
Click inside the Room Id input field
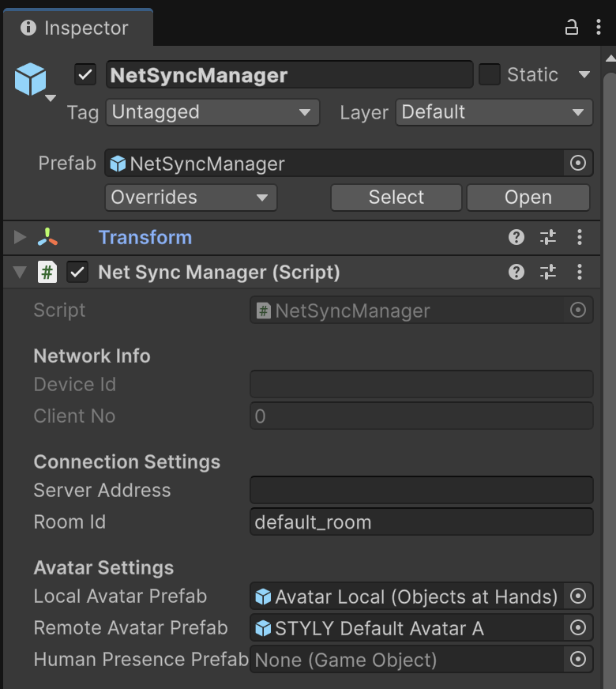click(x=421, y=521)
